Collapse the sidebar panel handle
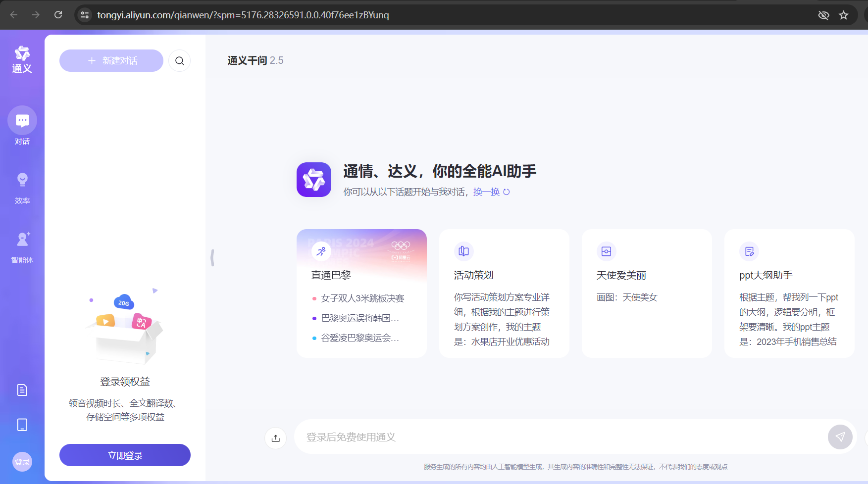 (212, 258)
